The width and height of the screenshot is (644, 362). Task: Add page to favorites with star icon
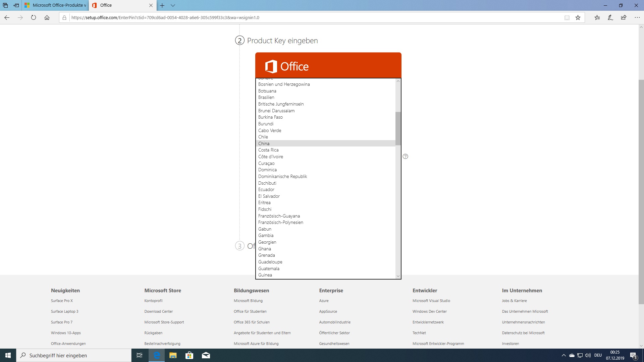click(578, 18)
